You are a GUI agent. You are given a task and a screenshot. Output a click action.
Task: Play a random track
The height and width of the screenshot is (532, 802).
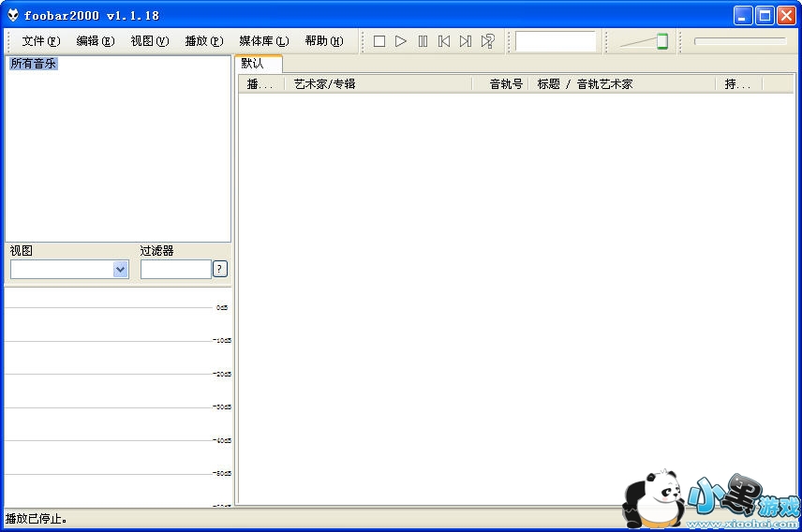tap(487, 41)
